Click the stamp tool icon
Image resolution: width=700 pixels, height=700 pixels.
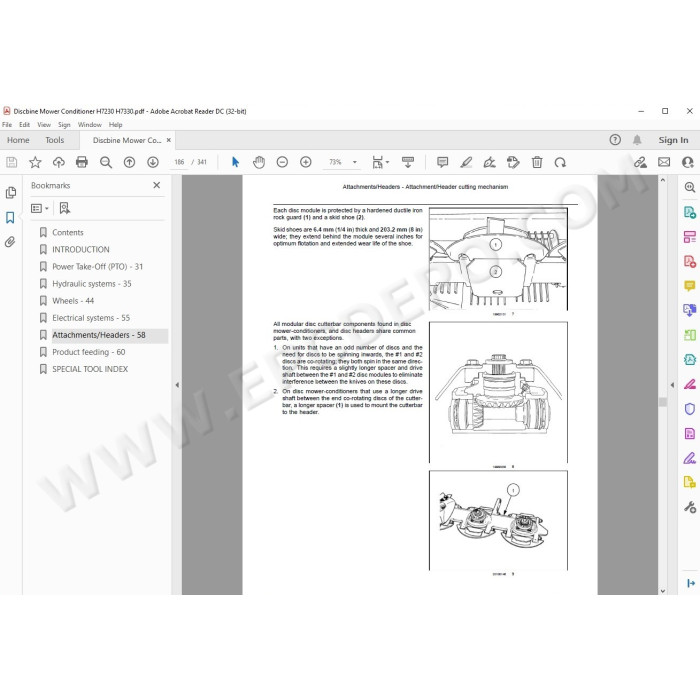click(x=513, y=162)
